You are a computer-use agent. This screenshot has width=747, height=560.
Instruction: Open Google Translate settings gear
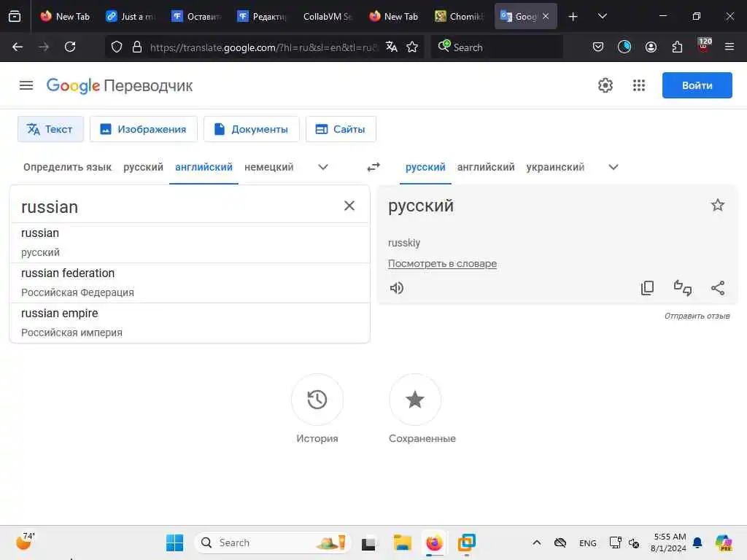point(605,85)
